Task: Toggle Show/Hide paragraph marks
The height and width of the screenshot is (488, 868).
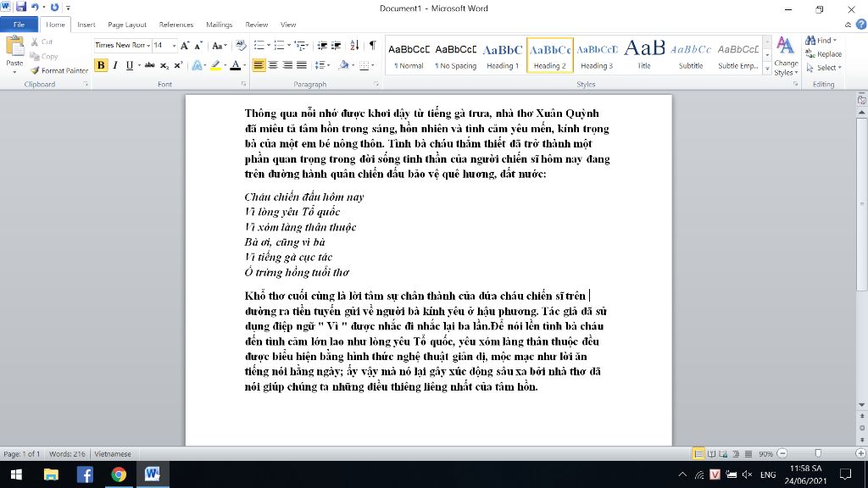Action: click(x=373, y=46)
